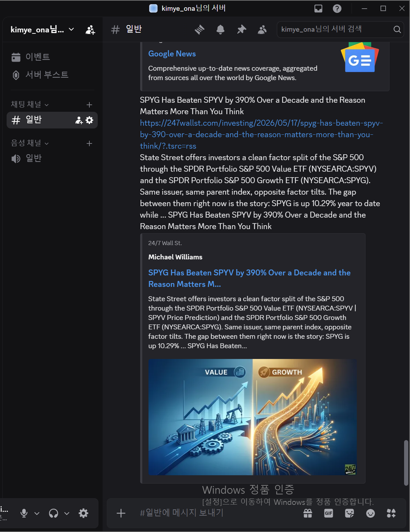This screenshot has height=532, width=410.
Task: Open the Help question mark icon
Action: [x=337, y=8]
